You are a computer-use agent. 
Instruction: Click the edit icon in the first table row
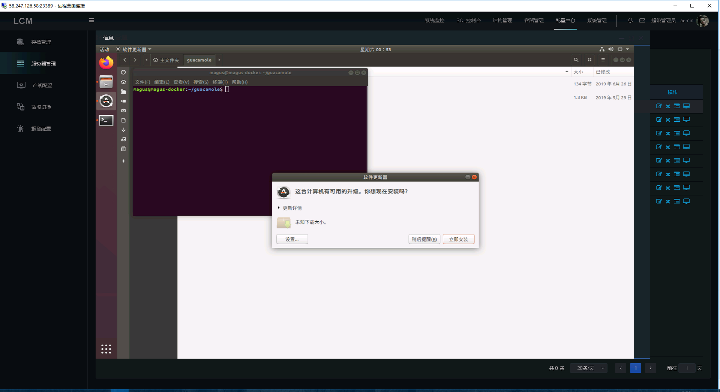click(659, 106)
